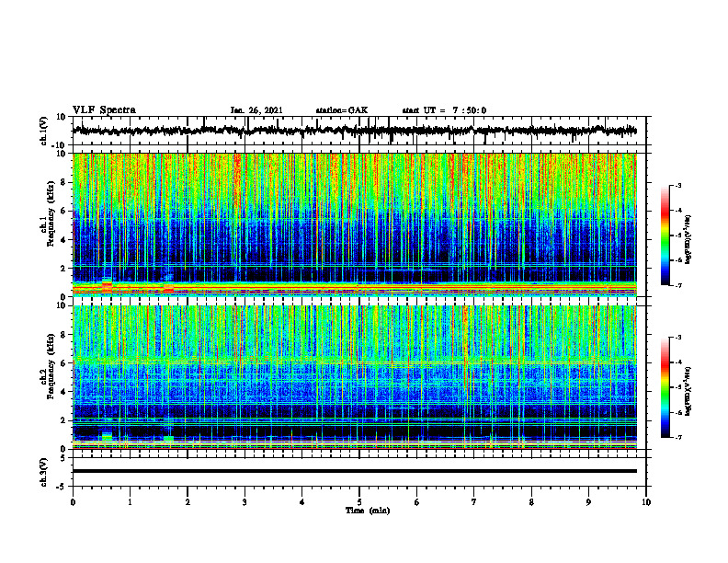Screen dimensions: 728x563
Task: Click the "Time (min)" x-axis label
Action: [x=368, y=511]
